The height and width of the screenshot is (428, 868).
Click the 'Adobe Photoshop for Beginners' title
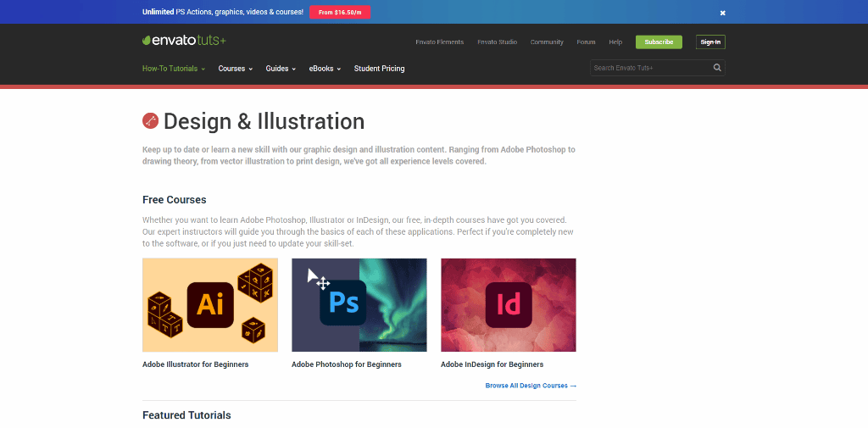[x=347, y=364]
